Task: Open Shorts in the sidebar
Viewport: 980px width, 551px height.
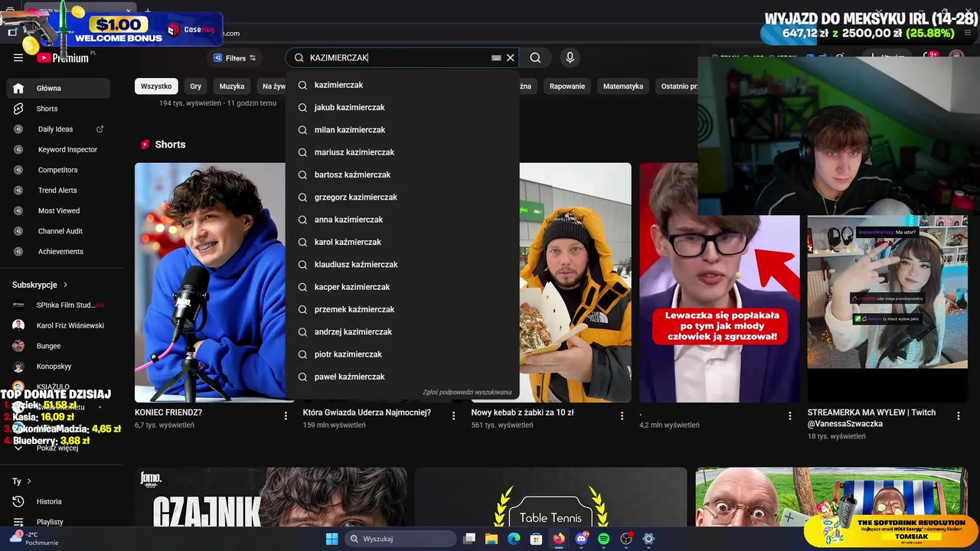Action: click(x=58, y=109)
